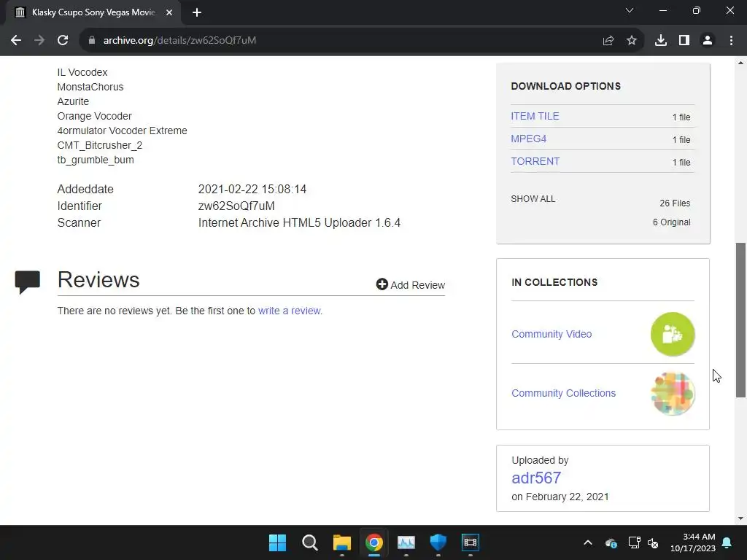This screenshot has width=747, height=560.
Task: Open the Chrome three-dot menu
Action: pos(731,41)
